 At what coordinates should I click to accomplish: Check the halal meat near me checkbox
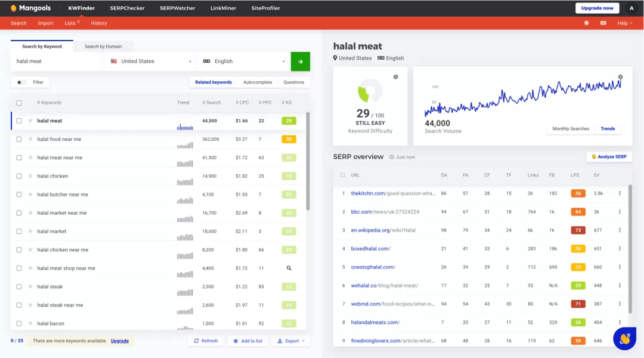coord(19,158)
